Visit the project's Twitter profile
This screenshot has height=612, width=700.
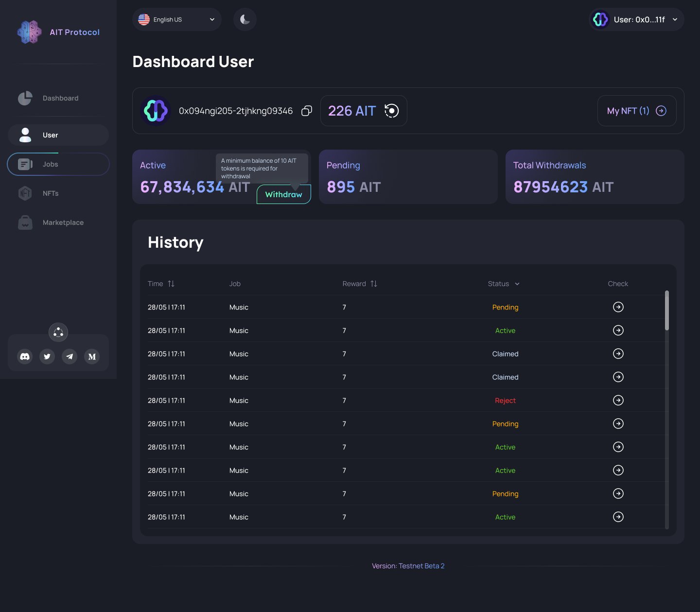tap(47, 356)
